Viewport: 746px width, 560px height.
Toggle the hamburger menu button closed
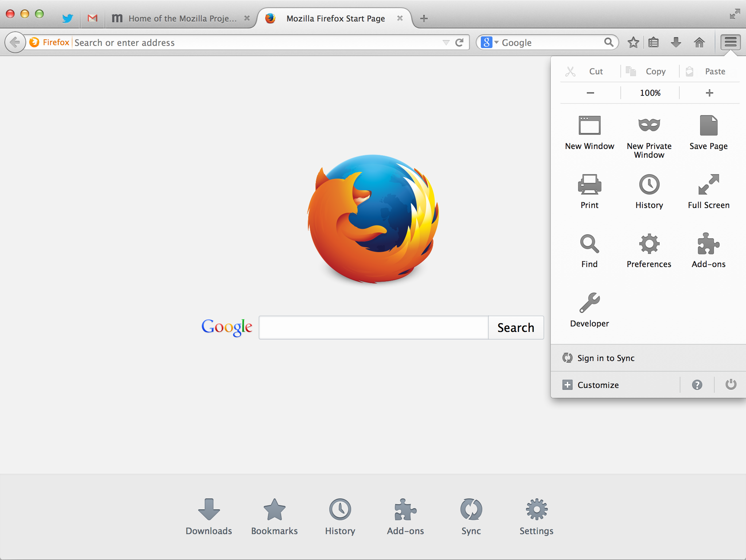coord(730,43)
